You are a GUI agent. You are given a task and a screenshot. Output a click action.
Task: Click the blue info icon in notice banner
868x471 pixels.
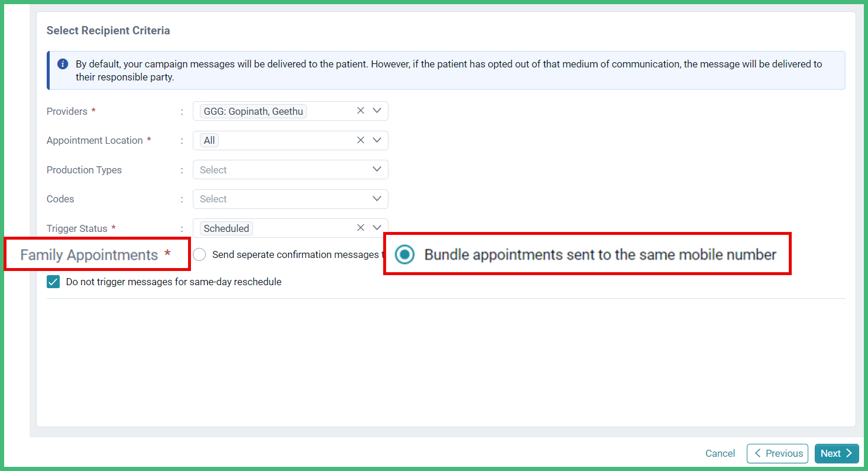click(63, 64)
